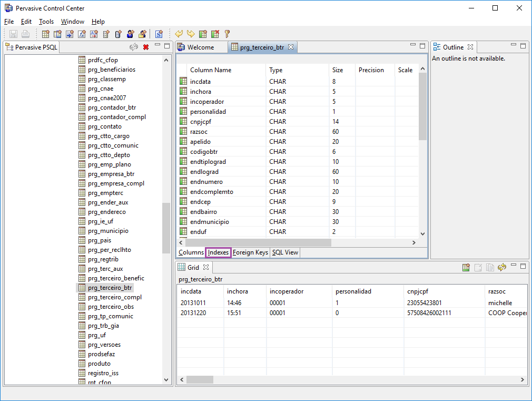The height and width of the screenshot is (401, 532).
Task: Switch to the Indexes tab
Action: tap(218, 252)
